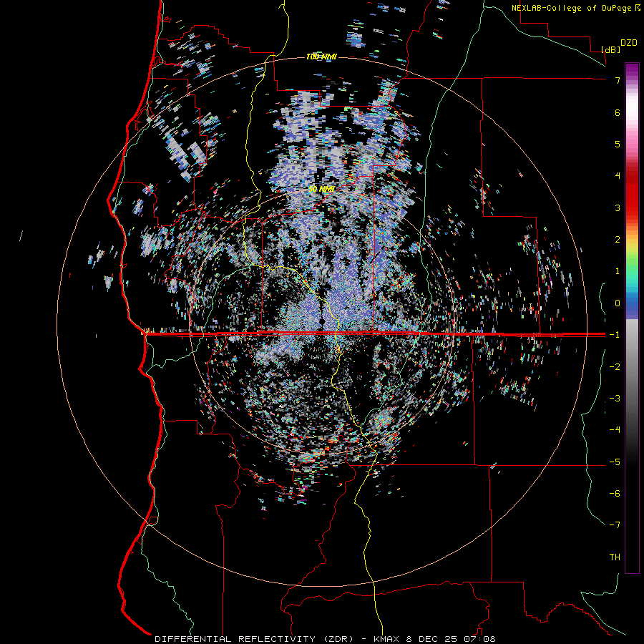Click the 100 NMI range ring label

pyautogui.click(x=321, y=57)
